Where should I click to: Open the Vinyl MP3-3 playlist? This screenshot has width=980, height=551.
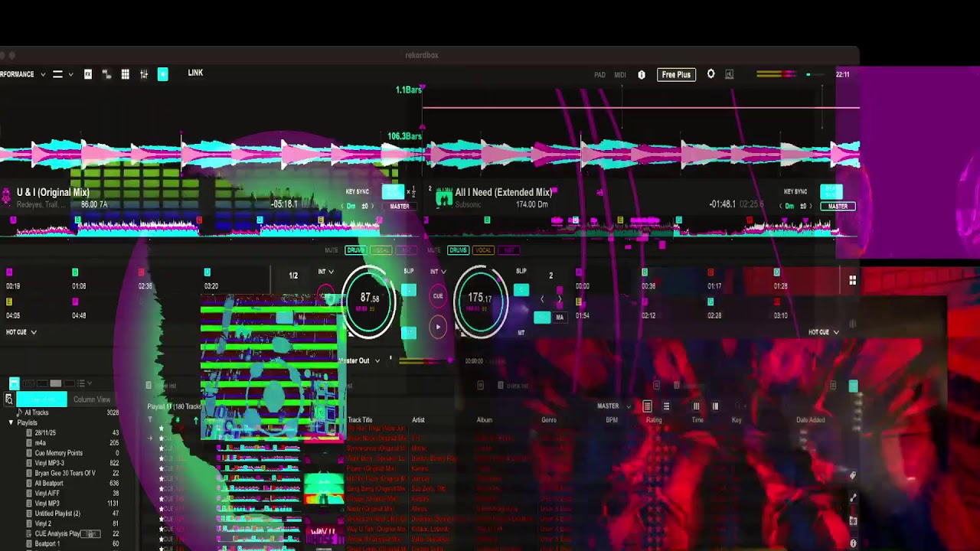coord(50,463)
